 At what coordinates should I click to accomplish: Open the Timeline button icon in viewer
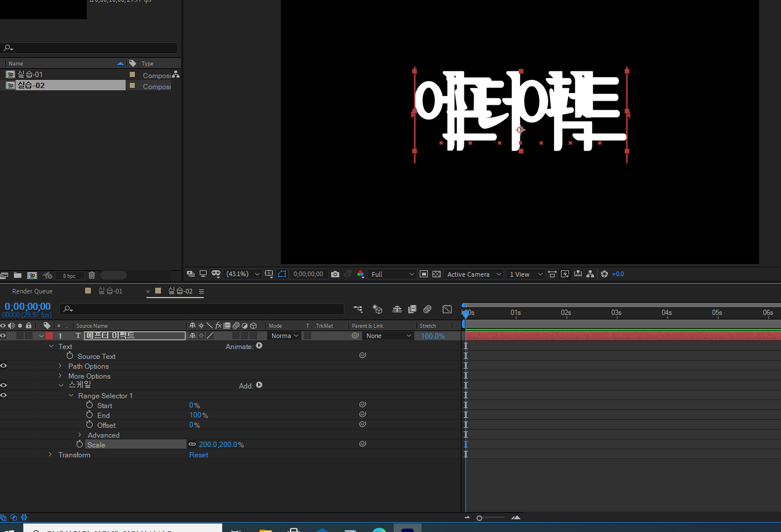click(578, 274)
